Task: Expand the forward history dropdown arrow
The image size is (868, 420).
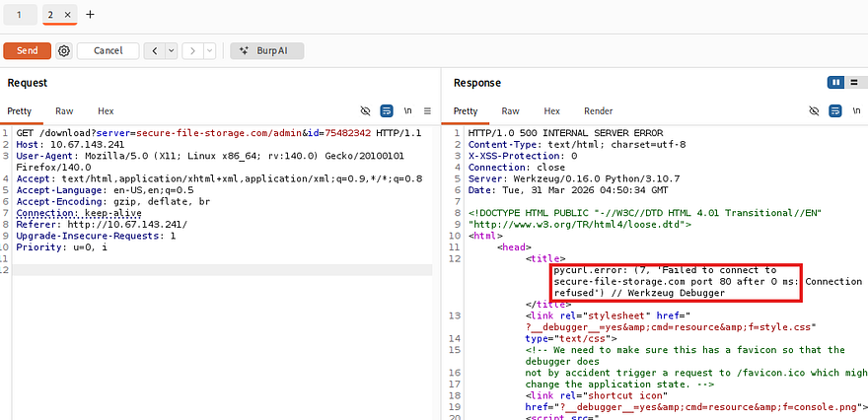Action: [209, 50]
